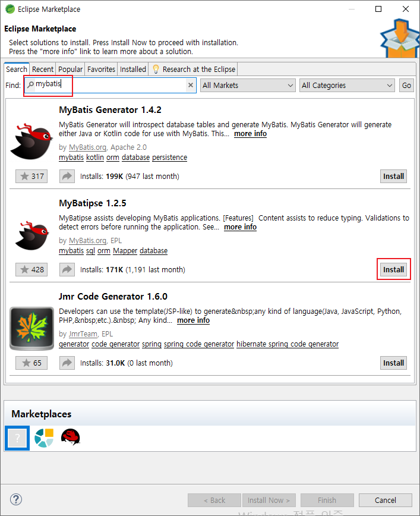Click the kotlin tag link
420x516 pixels.
(95, 158)
